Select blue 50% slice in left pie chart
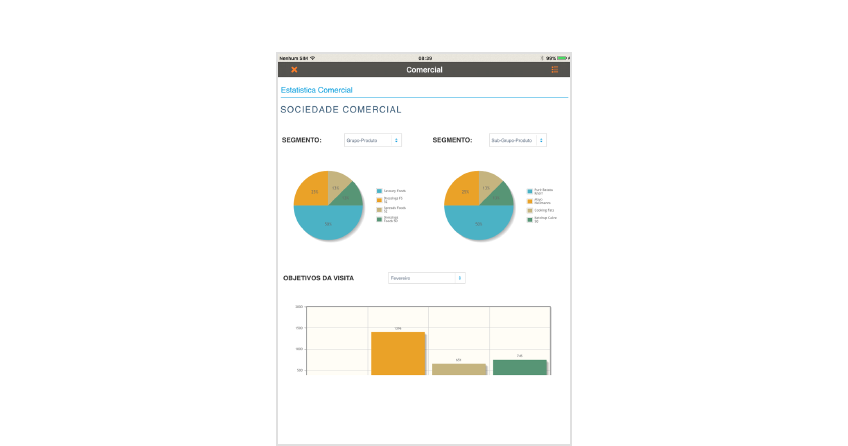 pyautogui.click(x=328, y=224)
